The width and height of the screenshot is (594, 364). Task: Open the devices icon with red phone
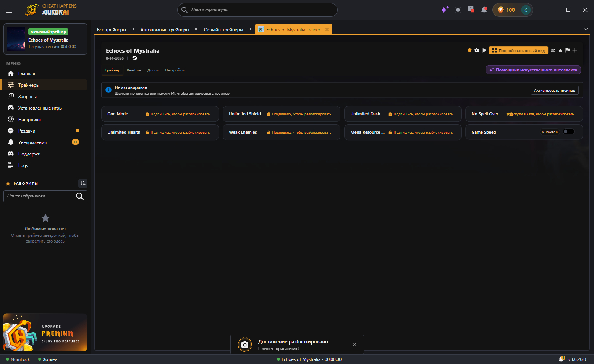click(x=471, y=10)
